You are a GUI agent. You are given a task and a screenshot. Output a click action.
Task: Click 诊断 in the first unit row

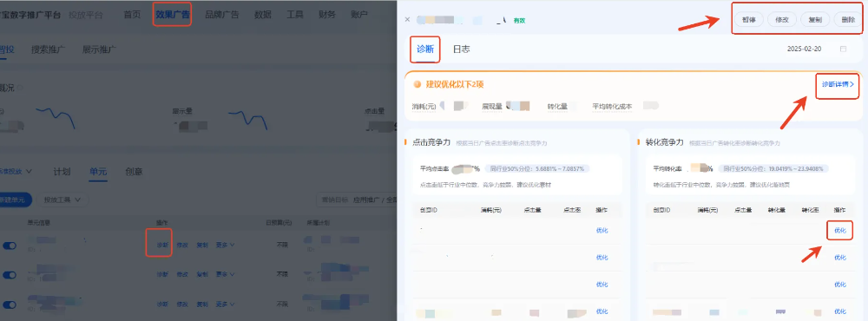click(x=161, y=245)
